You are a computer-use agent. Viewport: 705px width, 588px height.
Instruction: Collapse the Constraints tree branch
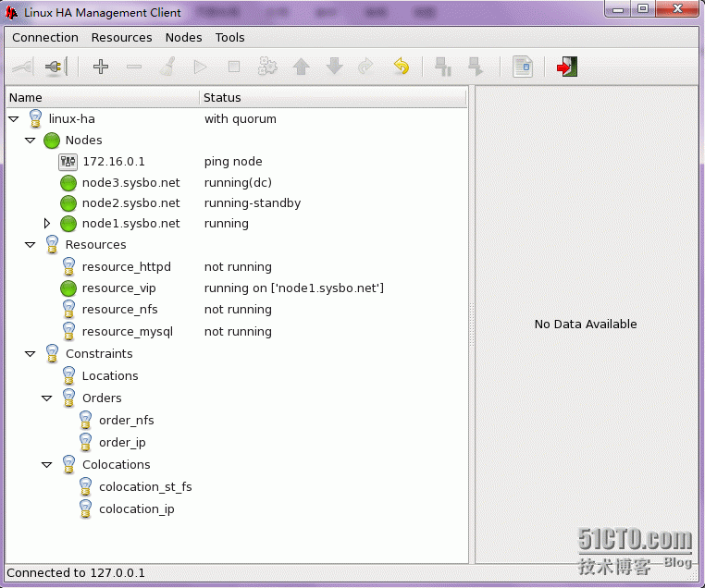pos(31,354)
